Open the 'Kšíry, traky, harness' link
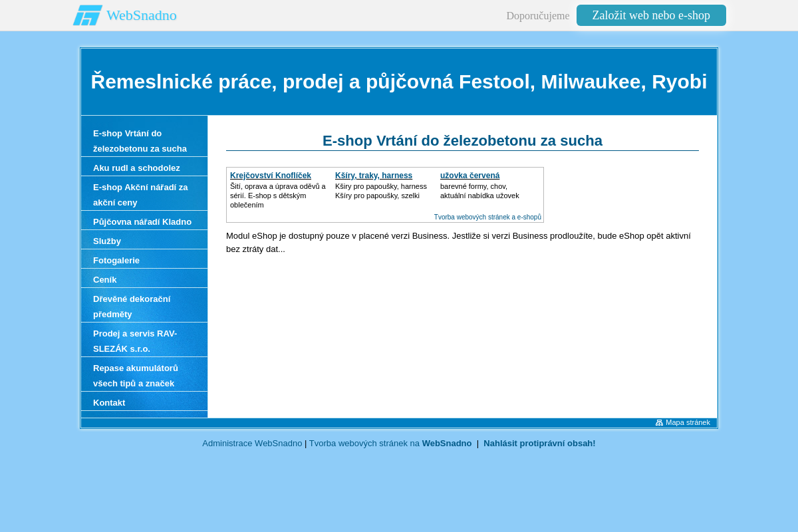 [374, 175]
